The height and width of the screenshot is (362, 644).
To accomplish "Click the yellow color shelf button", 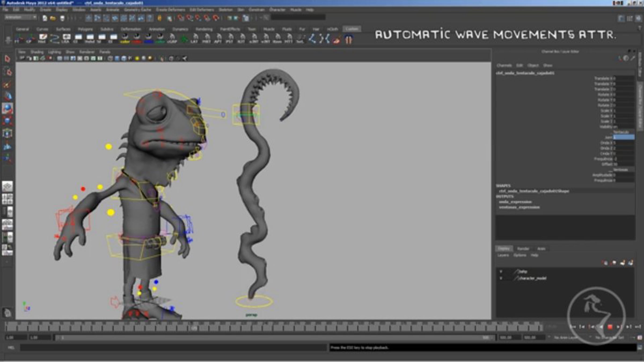I will (125, 38).
